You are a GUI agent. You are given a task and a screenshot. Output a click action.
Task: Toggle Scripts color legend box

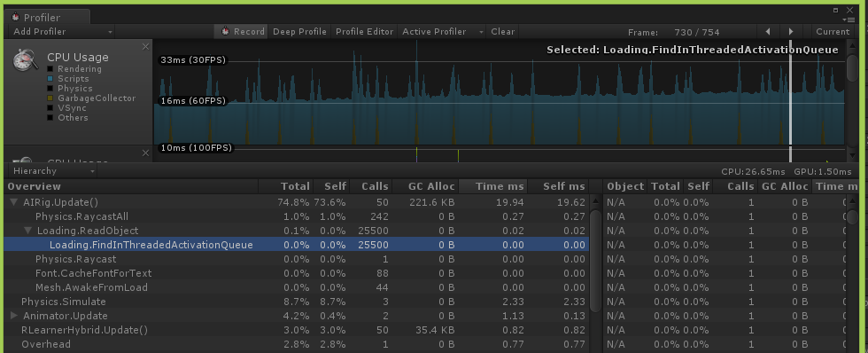click(50, 79)
